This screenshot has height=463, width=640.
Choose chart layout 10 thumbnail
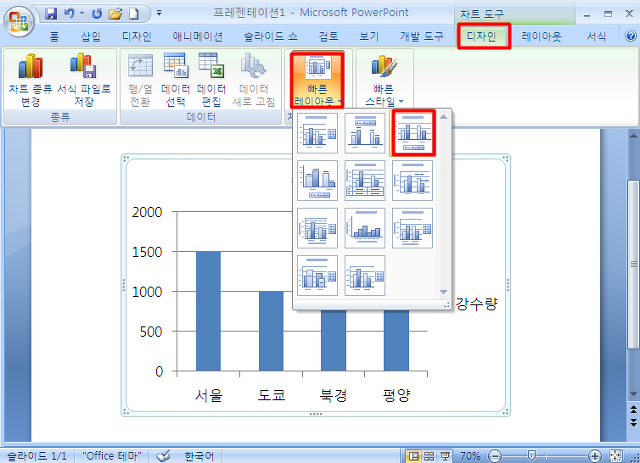(x=318, y=275)
